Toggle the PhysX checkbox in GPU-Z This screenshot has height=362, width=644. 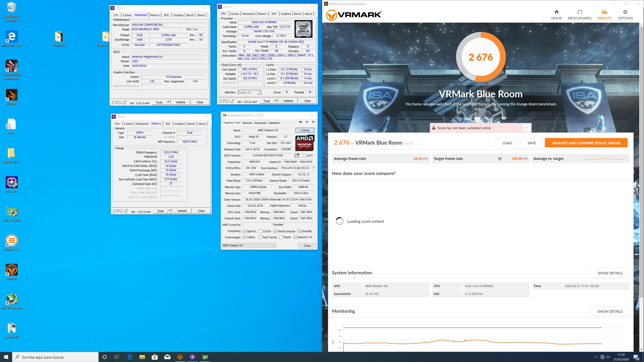click(281, 237)
